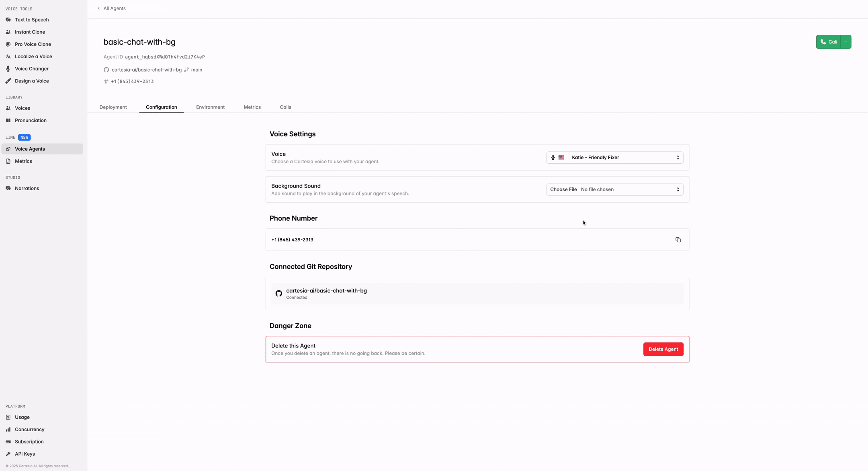This screenshot has height=471, width=868.
Task: Select Design a Voice
Action: click(x=31, y=81)
